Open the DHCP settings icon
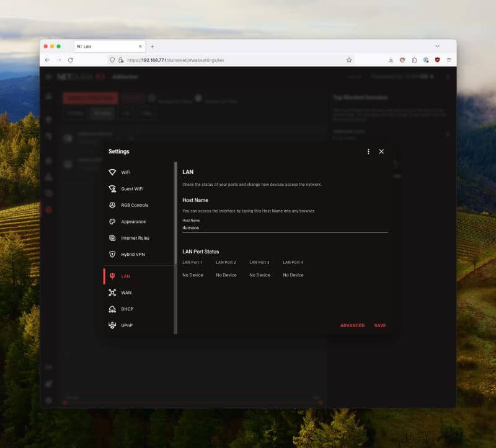This screenshot has width=496, height=448. tap(112, 309)
